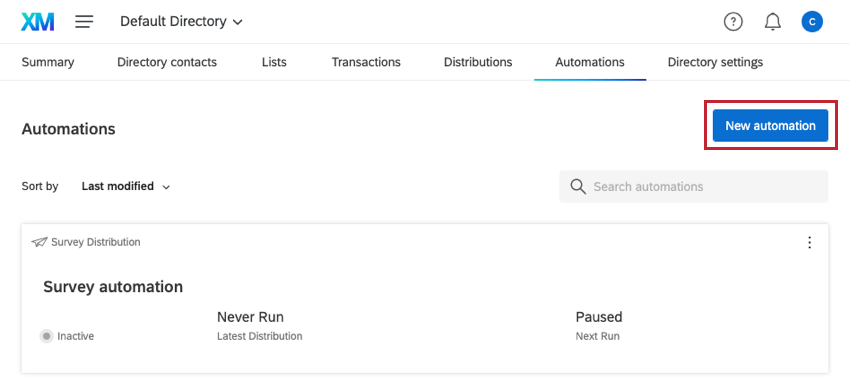Open the notifications bell icon
Viewport: 850px width, 384px height.
tap(772, 22)
